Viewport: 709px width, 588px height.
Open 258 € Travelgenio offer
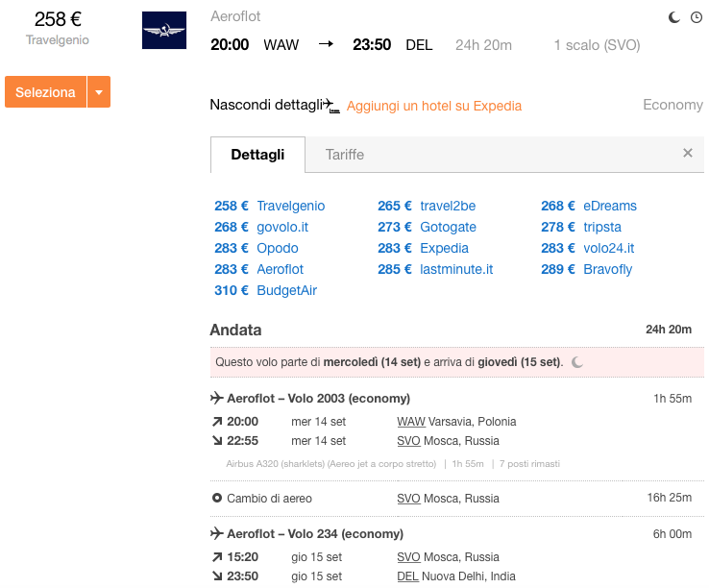tap(270, 206)
